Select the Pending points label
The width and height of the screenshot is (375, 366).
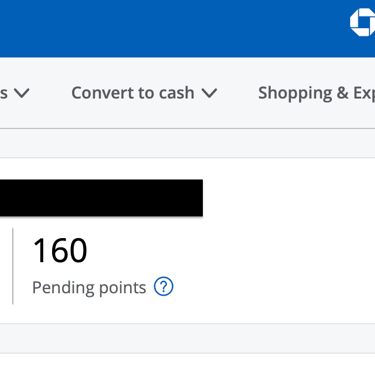pyautogui.click(x=89, y=287)
